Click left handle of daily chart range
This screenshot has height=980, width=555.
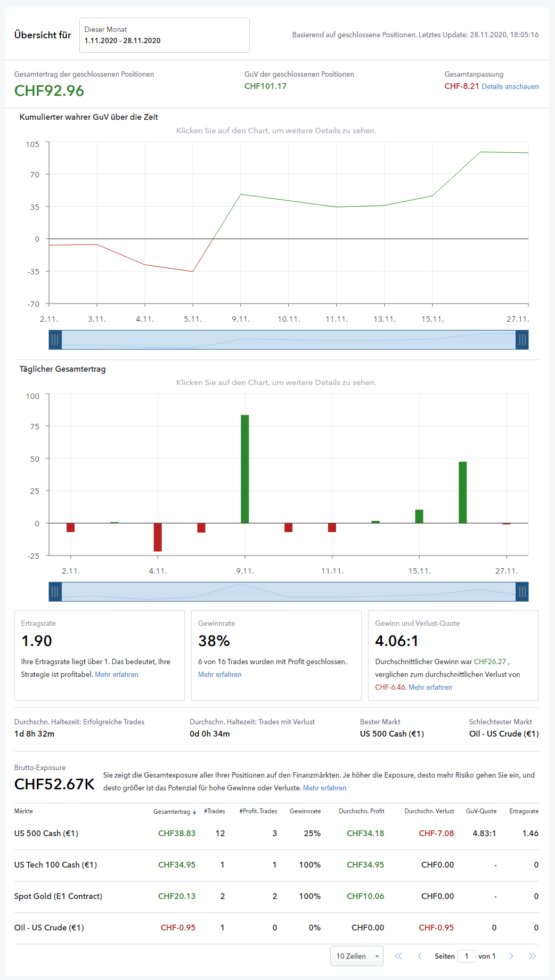55,592
